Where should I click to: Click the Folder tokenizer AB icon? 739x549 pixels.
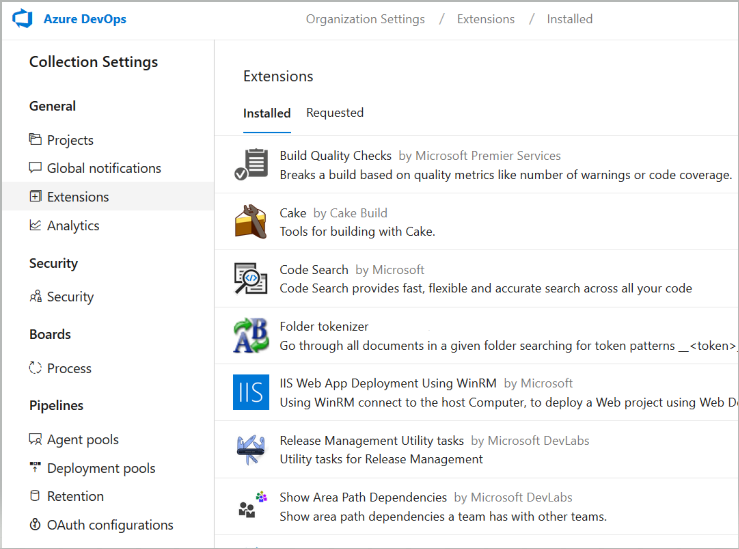pos(251,336)
